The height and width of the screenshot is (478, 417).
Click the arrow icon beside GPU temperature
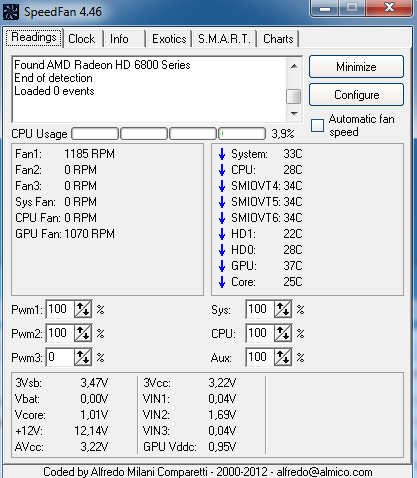222,266
